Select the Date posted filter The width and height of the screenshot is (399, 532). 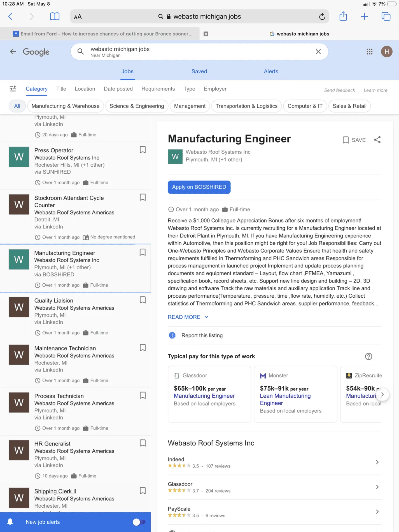(118, 89)
